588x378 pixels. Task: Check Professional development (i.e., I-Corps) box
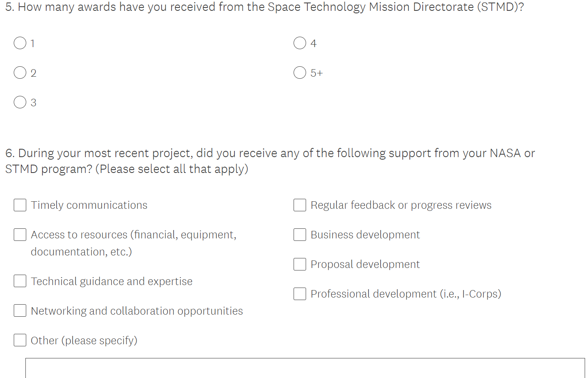pos(300,294)
